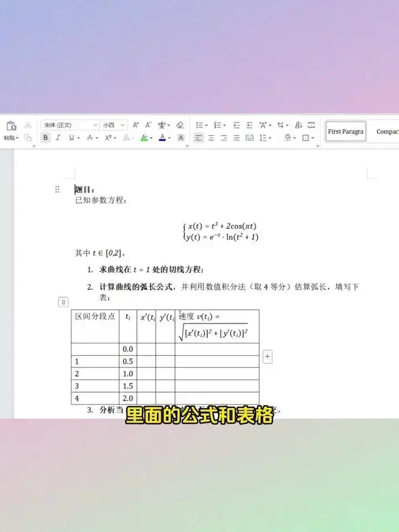Click the Clear Formatting eraser icon
Image resolution: width=399 pixels, height=532 pixels.
(x=180, y=125)
